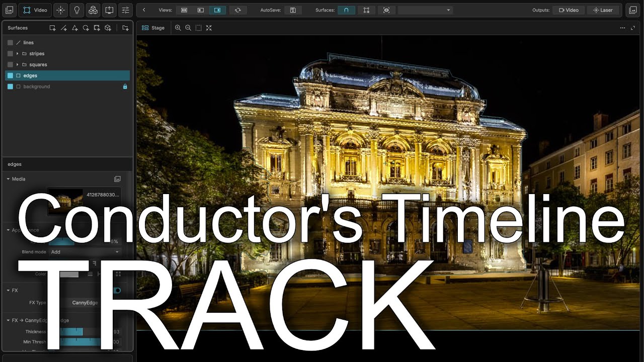Maximize the stage panel with expand icon
Viewport: 644px width, 362px height.
632,28
